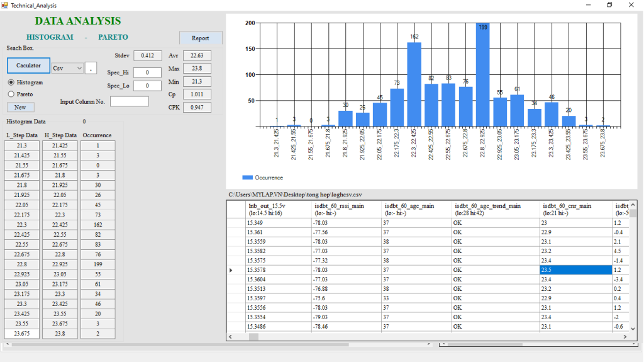Image resolution: width=644 pixels, height=362 pixels.
Task: Click the Caculator button
Action: tap(28, 65)
